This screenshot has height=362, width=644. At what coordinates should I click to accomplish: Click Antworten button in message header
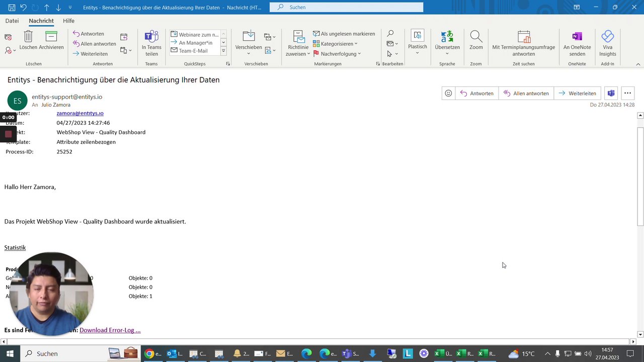click(x=476, y=93)
